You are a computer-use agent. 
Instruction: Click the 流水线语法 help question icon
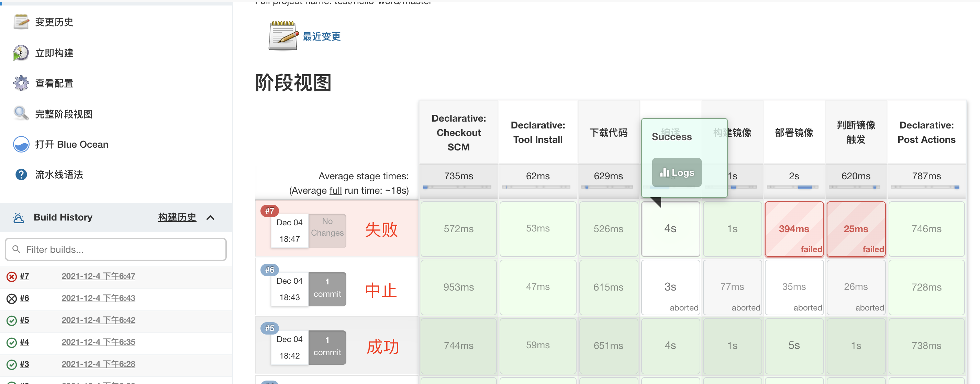[x=21, y=174]
